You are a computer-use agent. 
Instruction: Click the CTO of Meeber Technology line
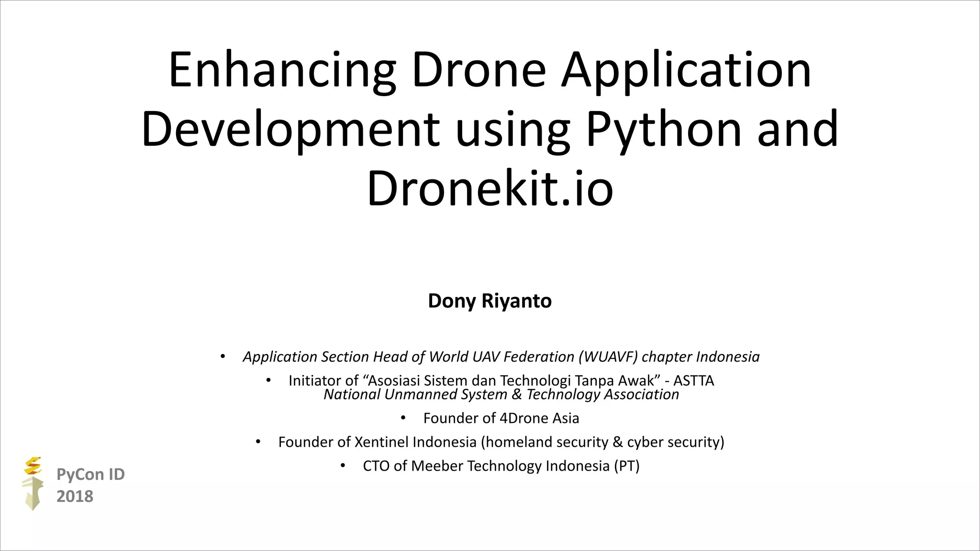pyautogui.click(x=501, y=466)
